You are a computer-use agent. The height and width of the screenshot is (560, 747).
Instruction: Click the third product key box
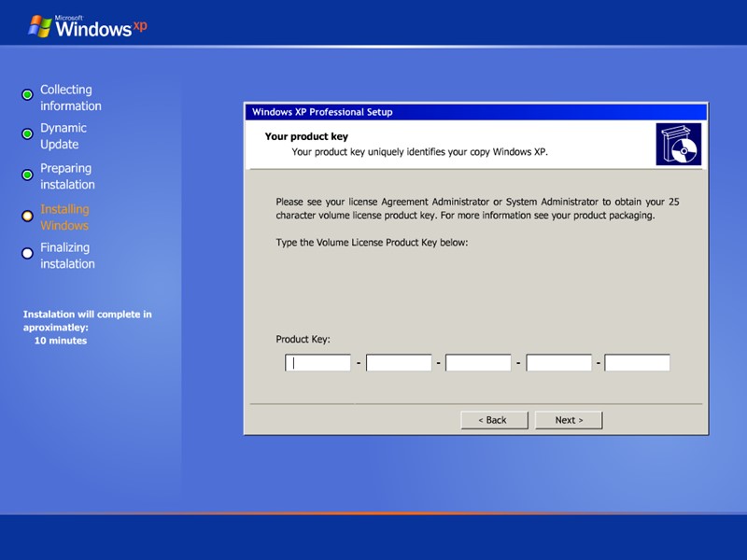478,363
